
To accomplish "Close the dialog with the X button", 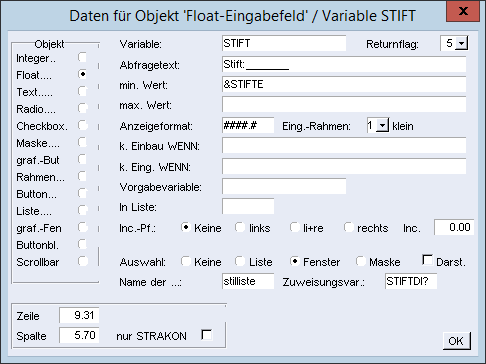I will [x=463, y=11].
